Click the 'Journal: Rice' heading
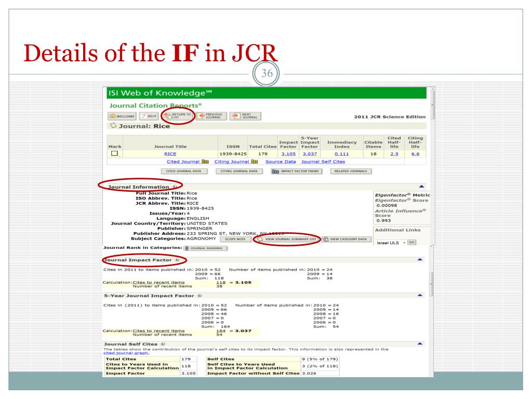The image size is (532, 399). coord(144,126)
